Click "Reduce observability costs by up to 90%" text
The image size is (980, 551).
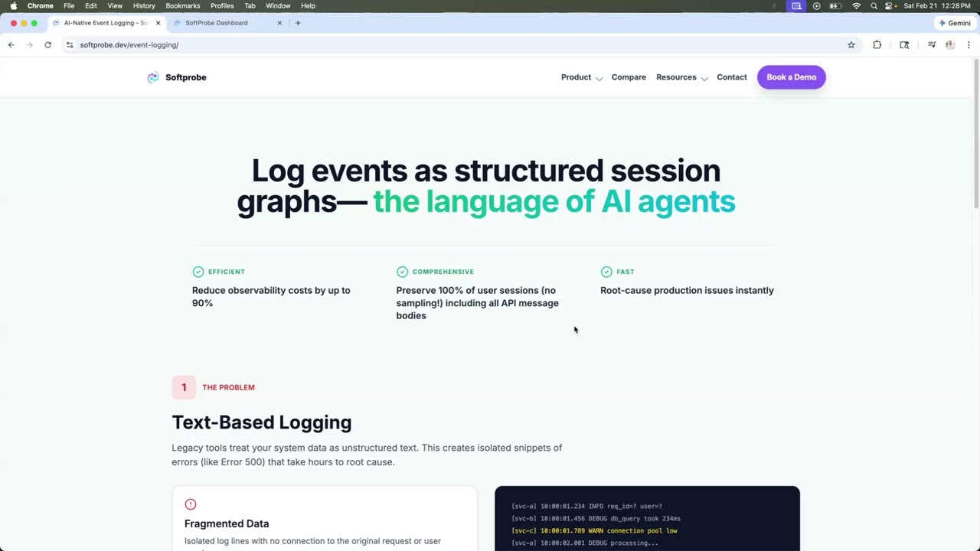tap(271, 297)
